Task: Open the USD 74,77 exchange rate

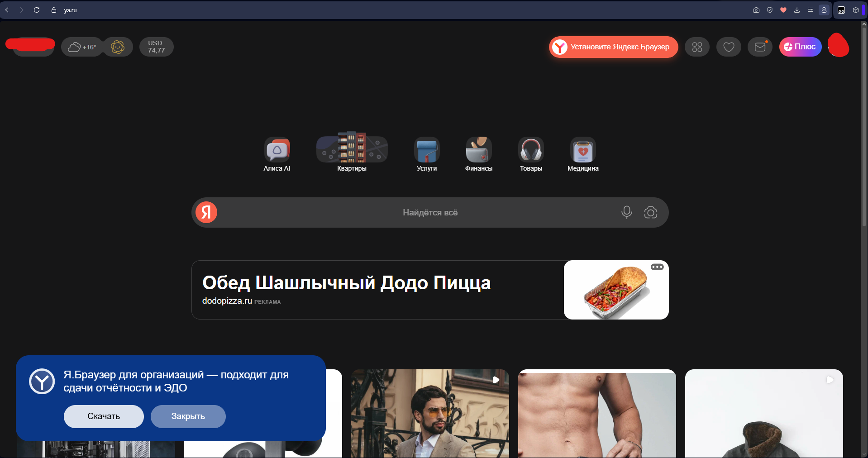Action: point(156,47)
